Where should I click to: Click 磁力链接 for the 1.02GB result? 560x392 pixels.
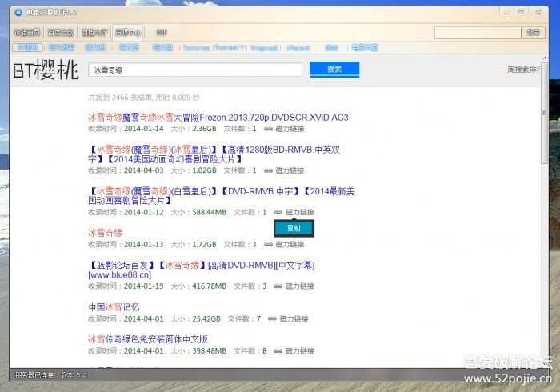pos(290,170)
